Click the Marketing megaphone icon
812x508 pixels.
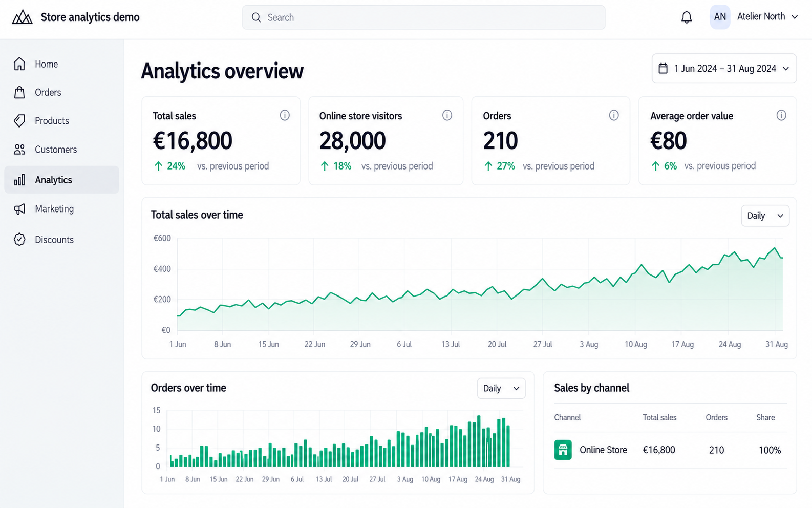pos(19,209)
